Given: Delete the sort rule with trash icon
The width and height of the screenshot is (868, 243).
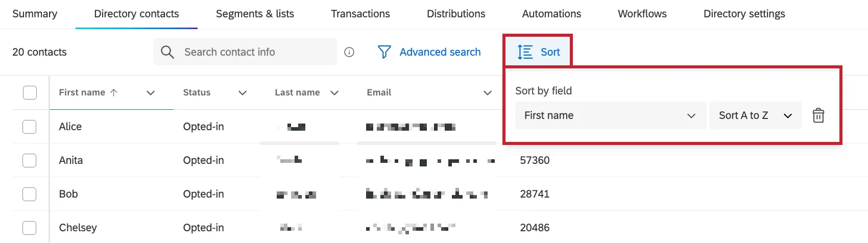Looking at the screenshot, I should (818, 115).
